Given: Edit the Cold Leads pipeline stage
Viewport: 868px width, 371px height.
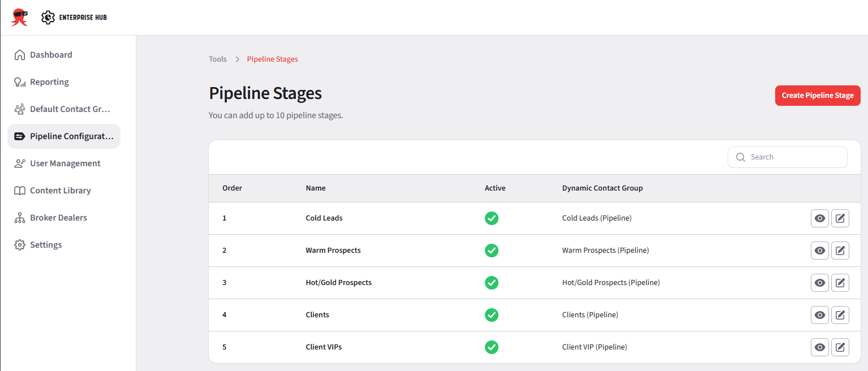Looking at the screenshot, I should coord(840,218).
